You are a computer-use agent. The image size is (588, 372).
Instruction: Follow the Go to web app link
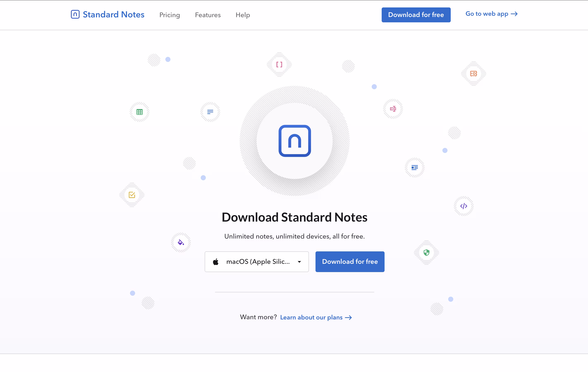pyautogui.click(x=491, y=14)
